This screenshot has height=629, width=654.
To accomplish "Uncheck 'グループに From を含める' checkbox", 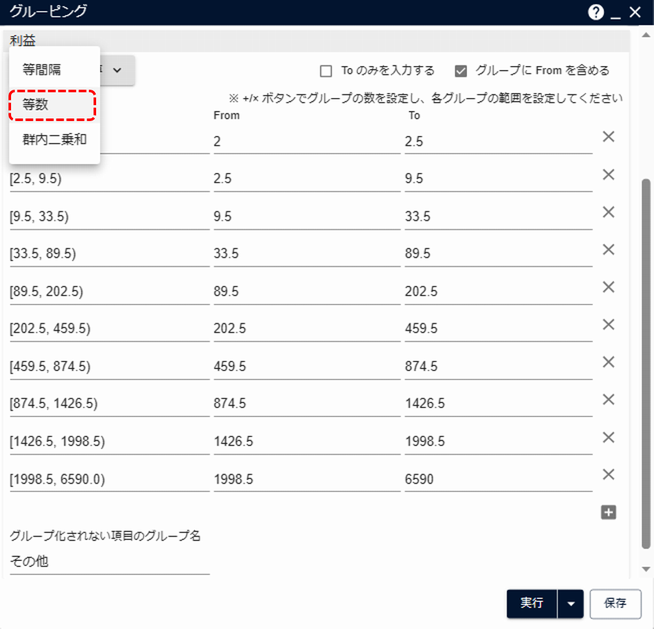I will (461, 71).
